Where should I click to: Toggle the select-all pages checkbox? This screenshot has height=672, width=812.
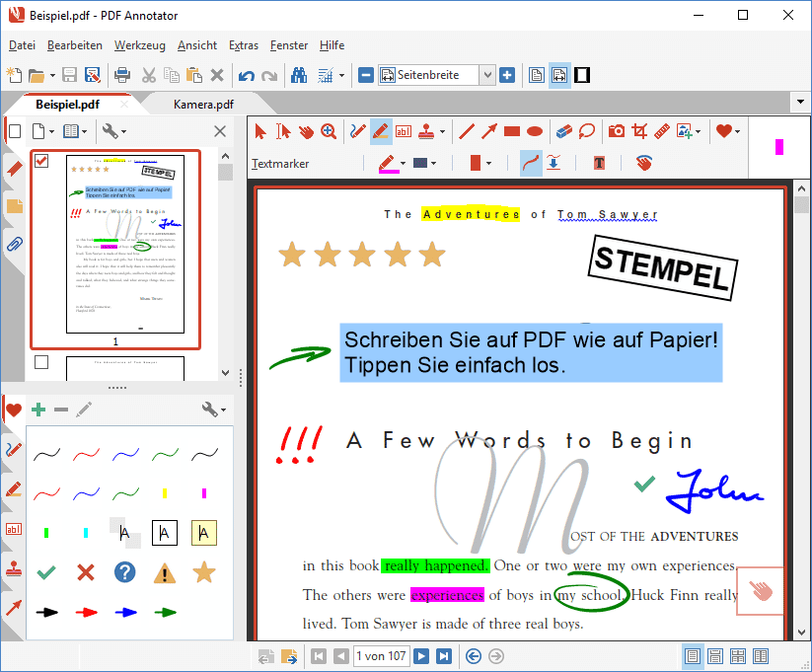tap(15, 131)
